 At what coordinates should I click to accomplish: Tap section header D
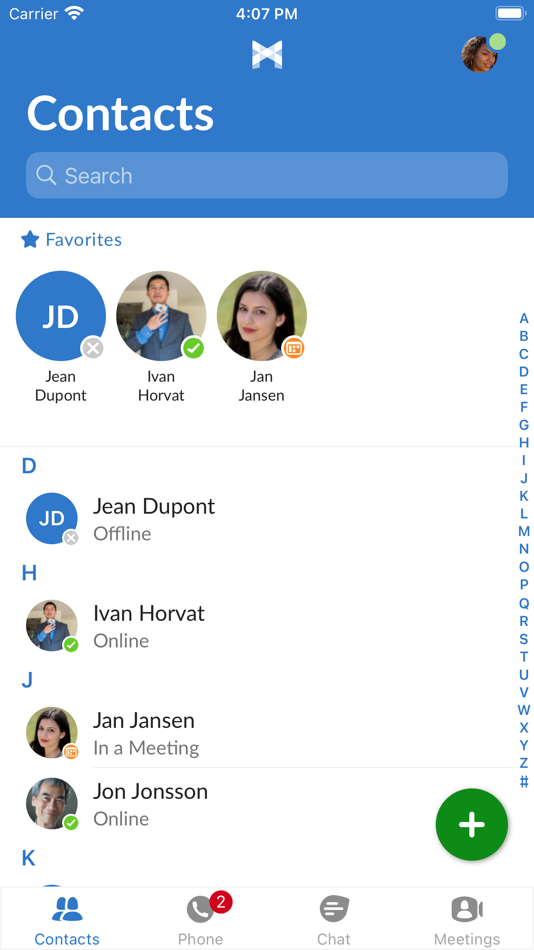coord(29,466)
